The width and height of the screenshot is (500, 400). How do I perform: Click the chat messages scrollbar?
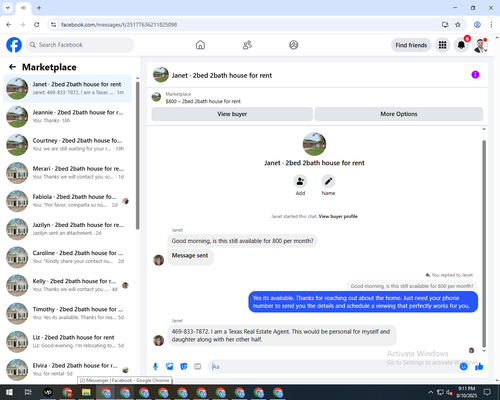[484, 243]
